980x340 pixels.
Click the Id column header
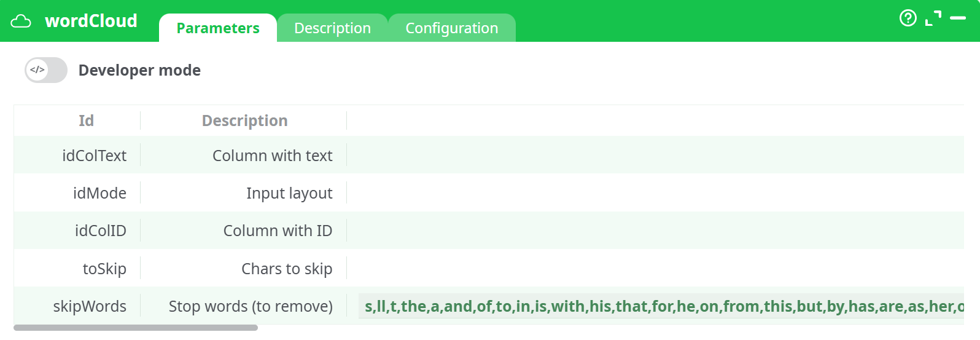pyautogui.click(x=86, y=121)
